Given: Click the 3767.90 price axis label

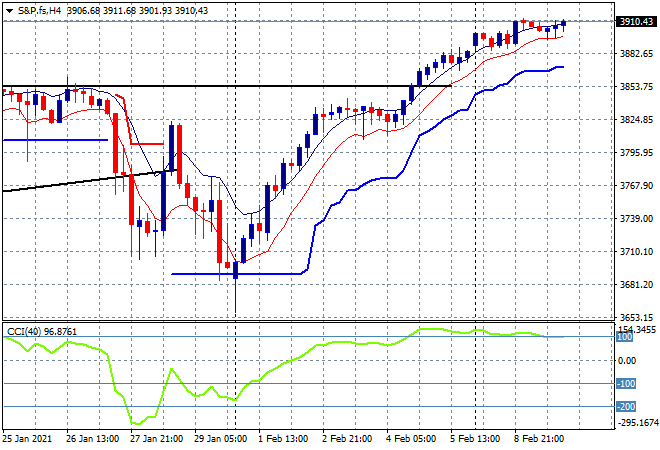Looking at the screenshot, I should tap(636, 186).
